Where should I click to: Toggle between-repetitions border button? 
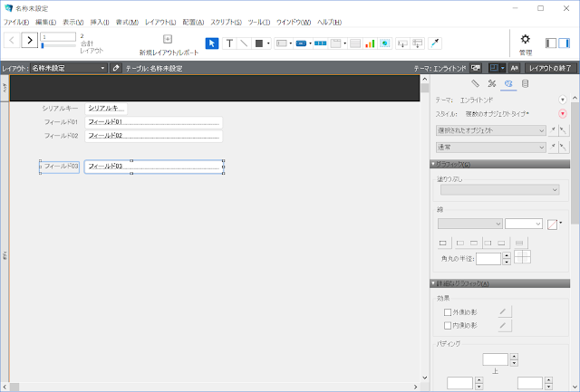point(519,244)
